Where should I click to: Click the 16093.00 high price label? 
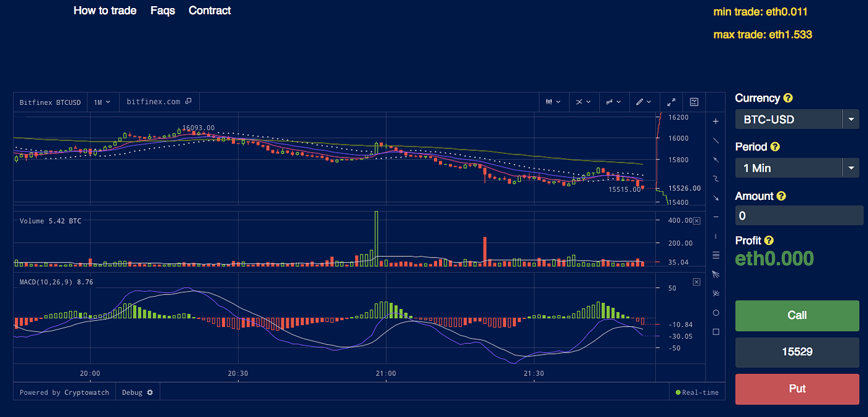pyautogui.click(x=198, y=128)
